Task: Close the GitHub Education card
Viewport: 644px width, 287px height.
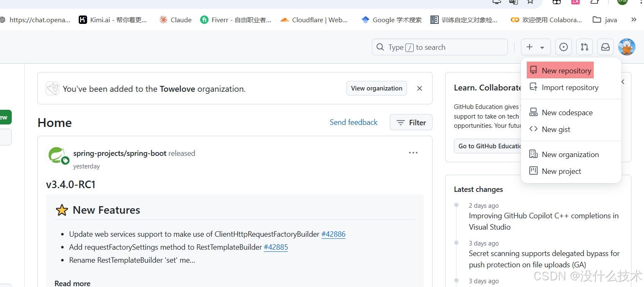Action: click(x=623, y=82)
